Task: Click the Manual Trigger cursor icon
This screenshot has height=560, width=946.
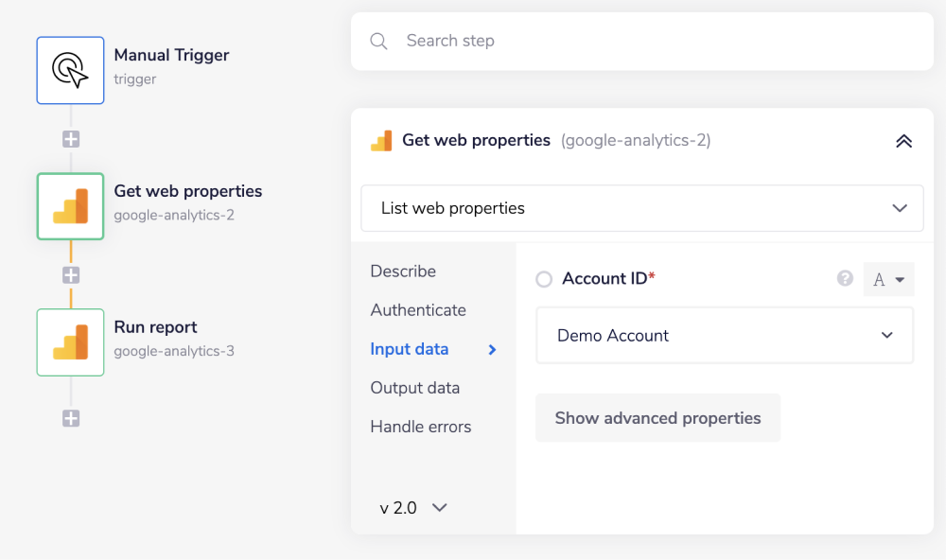Action: click(x=70, y=70)
